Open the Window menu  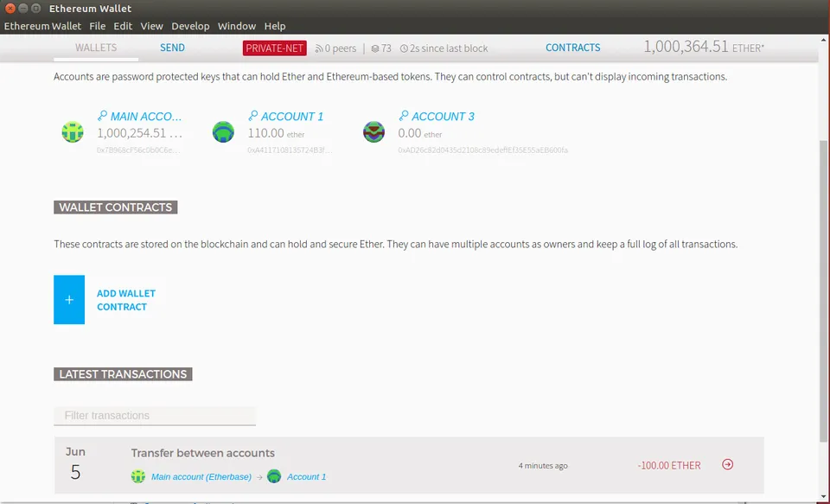[x=237, y=26]
